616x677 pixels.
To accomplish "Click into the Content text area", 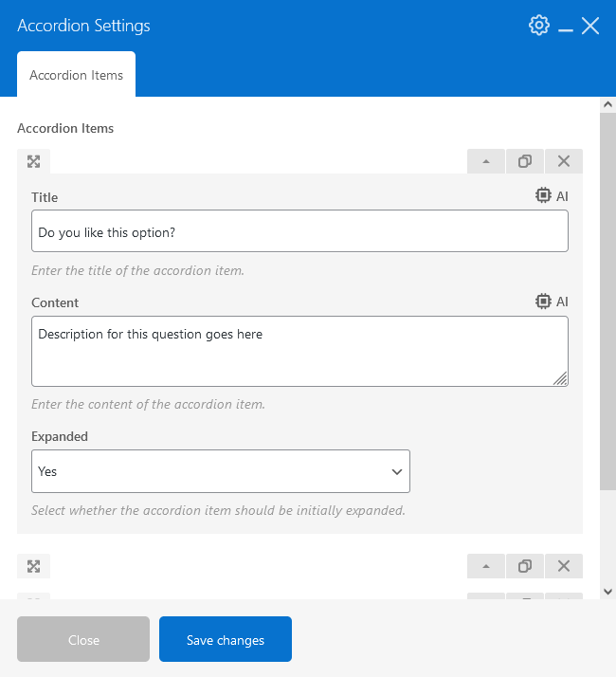I will coord(299,352).
